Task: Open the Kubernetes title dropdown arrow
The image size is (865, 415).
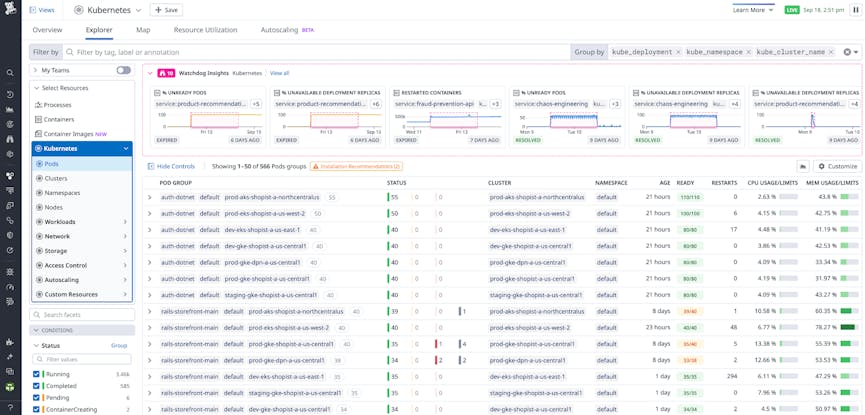Action: (x=138, y=10)
